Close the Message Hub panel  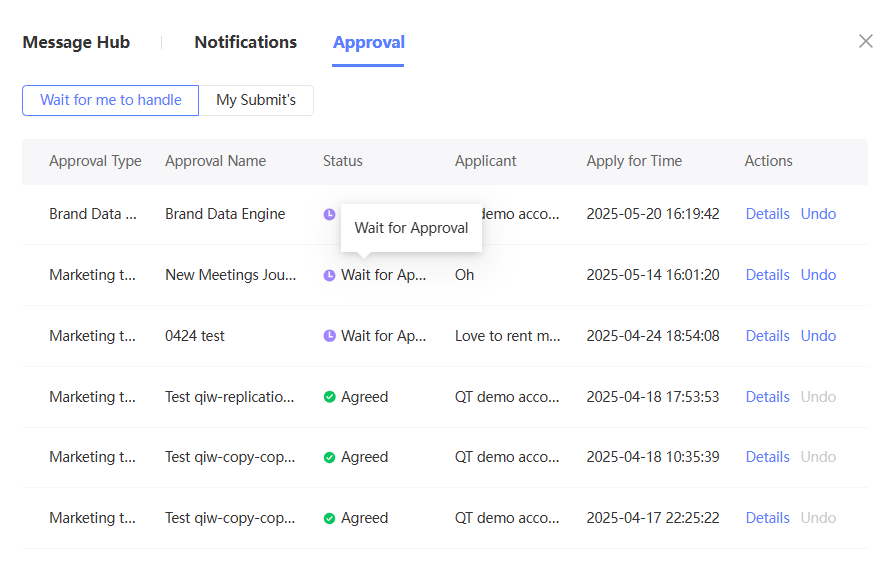(865, 41)
